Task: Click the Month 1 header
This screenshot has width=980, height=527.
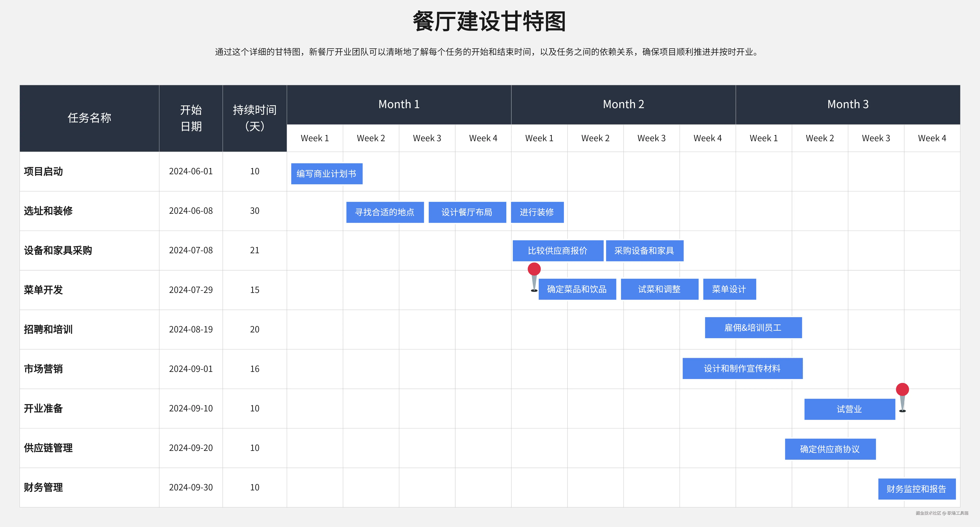Action: coord(399,104)
